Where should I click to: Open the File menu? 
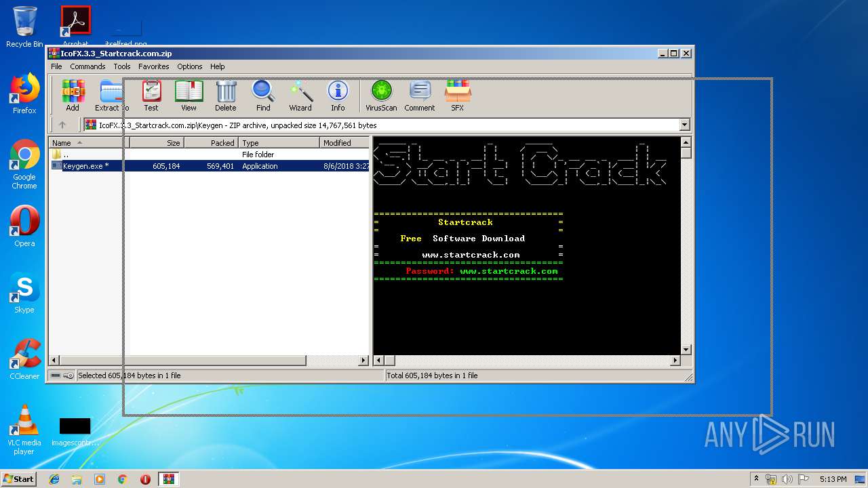point(56,66)
